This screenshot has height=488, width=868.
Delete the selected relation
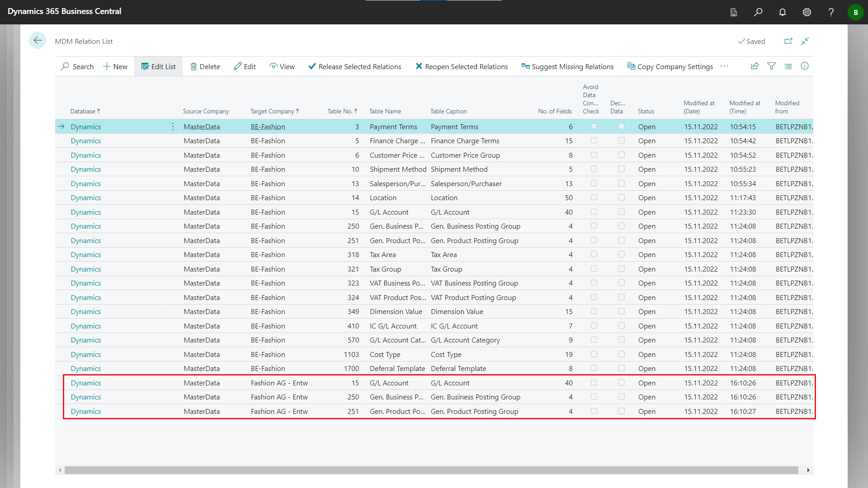pyautogui.click(x=205, y=66)
